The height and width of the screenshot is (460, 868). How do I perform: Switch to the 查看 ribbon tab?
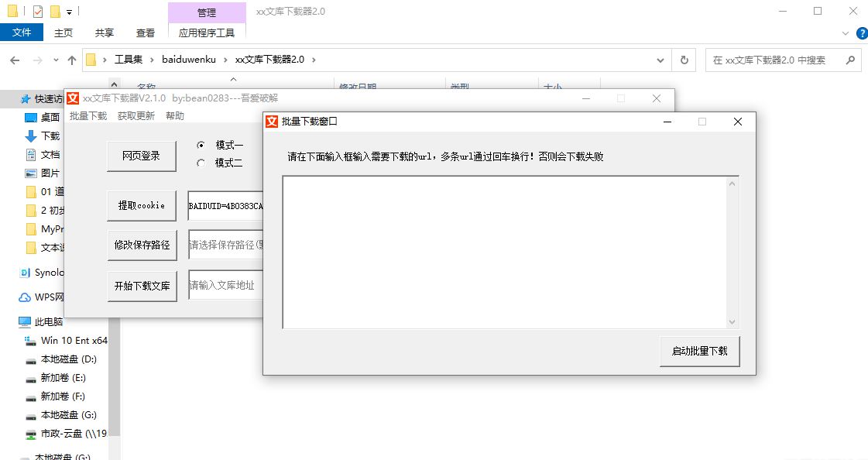click(x=146, y=33)
